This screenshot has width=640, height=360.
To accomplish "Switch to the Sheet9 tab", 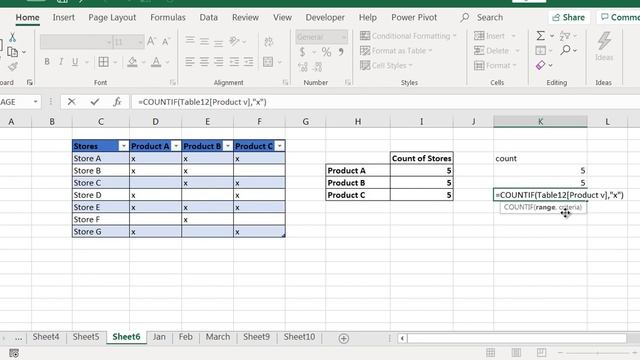I will click(x=256, y=337).
